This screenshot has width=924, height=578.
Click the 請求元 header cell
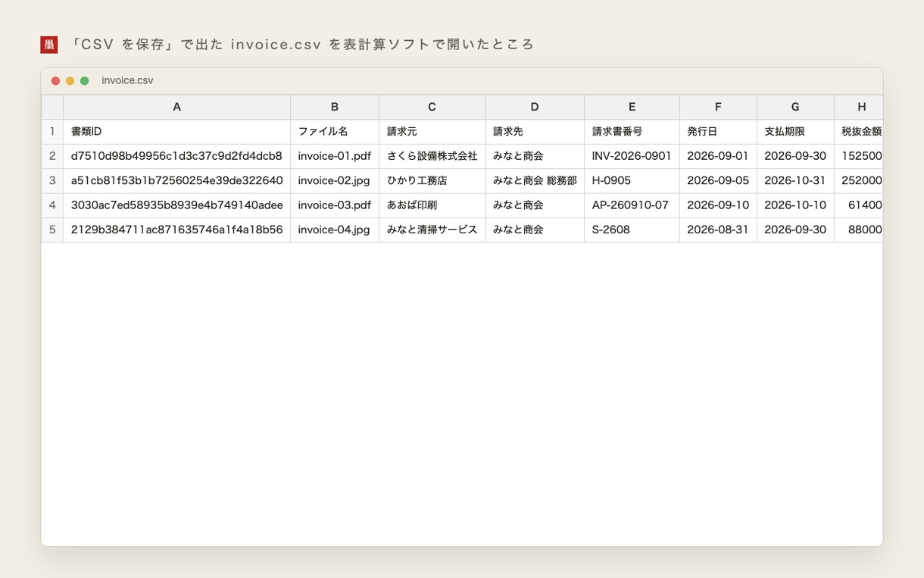432,132
